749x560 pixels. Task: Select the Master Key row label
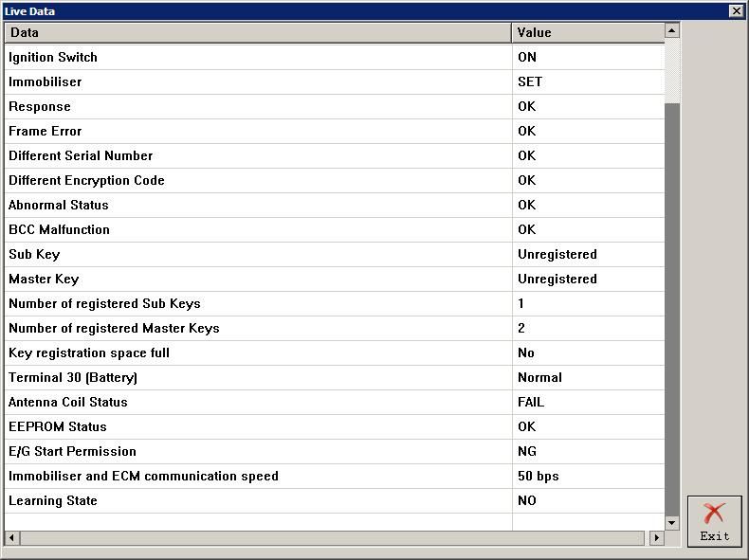coord(44,279)
